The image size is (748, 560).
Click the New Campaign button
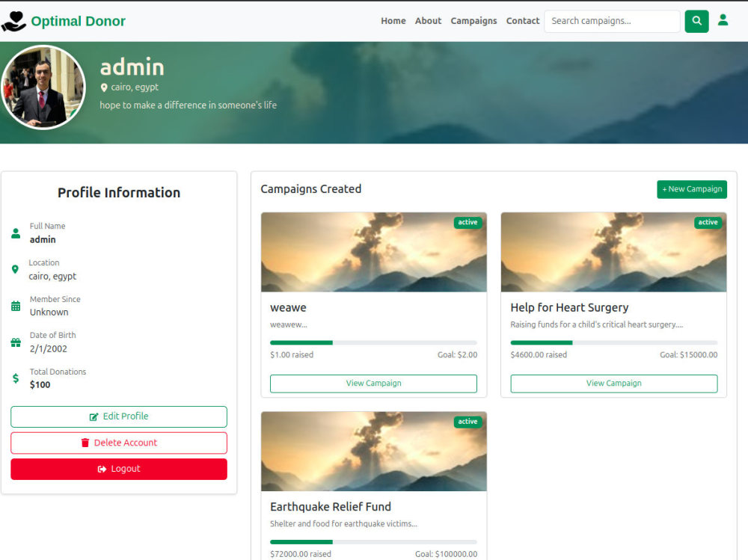click(692, 189)
